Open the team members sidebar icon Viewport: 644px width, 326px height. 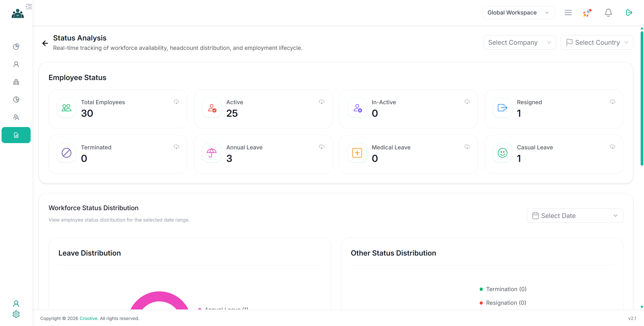coord(16,117)
